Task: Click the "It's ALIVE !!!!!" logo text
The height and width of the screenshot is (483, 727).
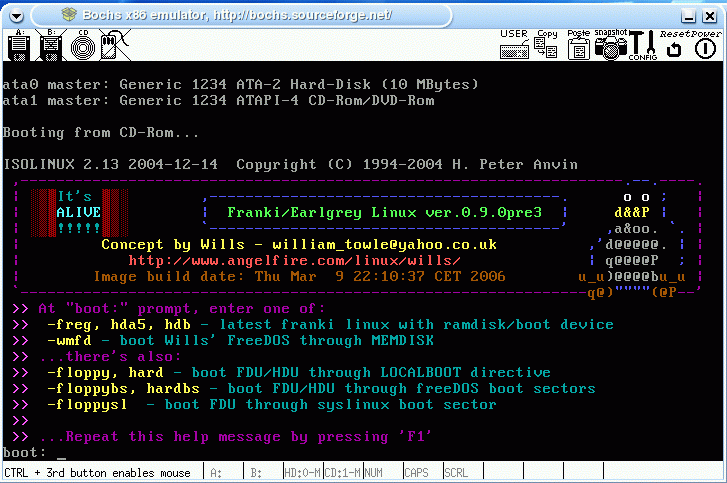Action: 79,212
